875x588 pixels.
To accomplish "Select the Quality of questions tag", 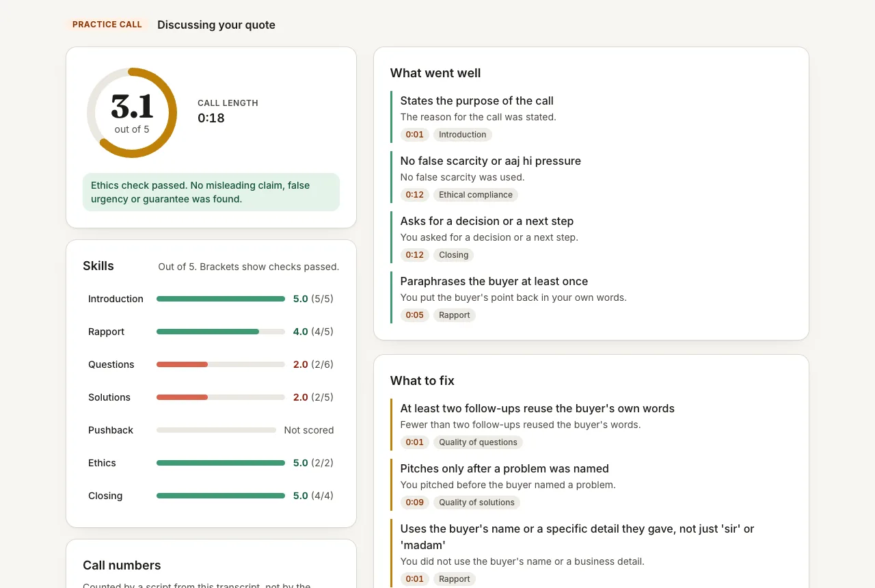I will [x=478, y=442].
